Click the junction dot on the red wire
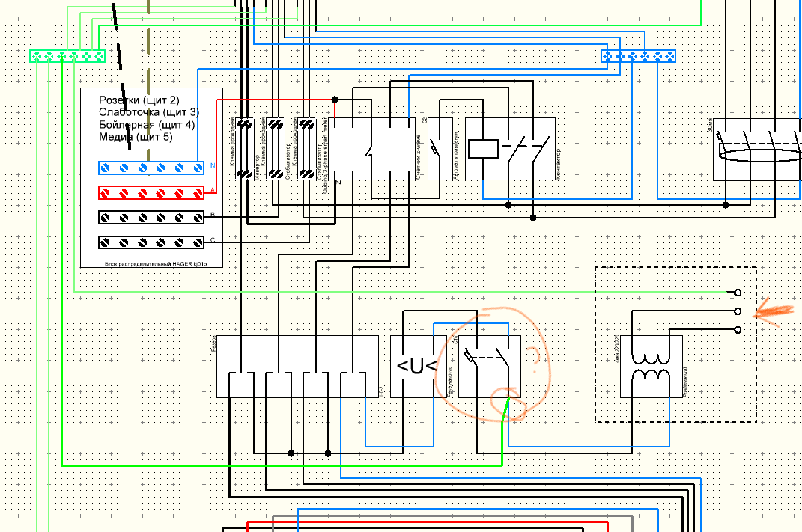 [x=335, y=100]
